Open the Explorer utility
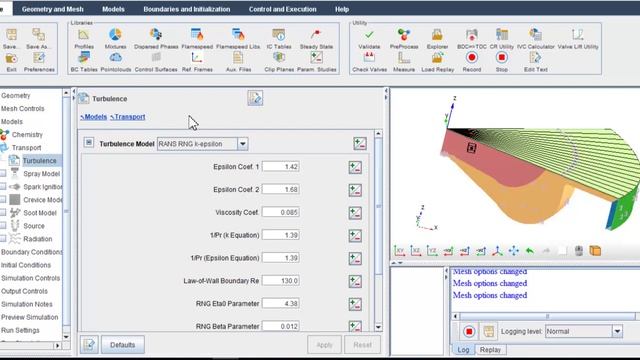 pos(437,39)
